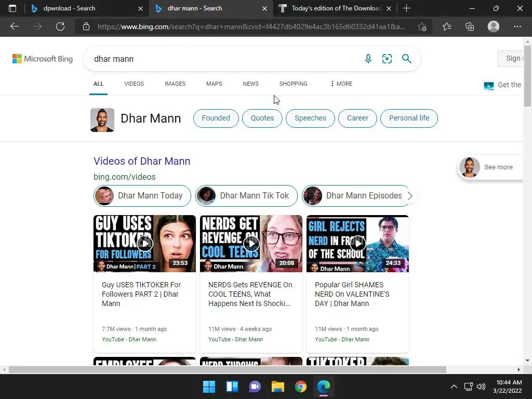Click the Get the app promo
The image size is (532, 399).
point(503,85)
